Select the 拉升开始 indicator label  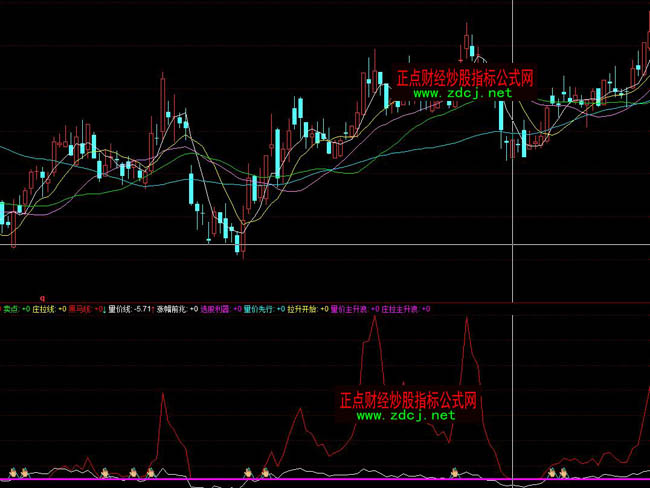pos(304,309)
